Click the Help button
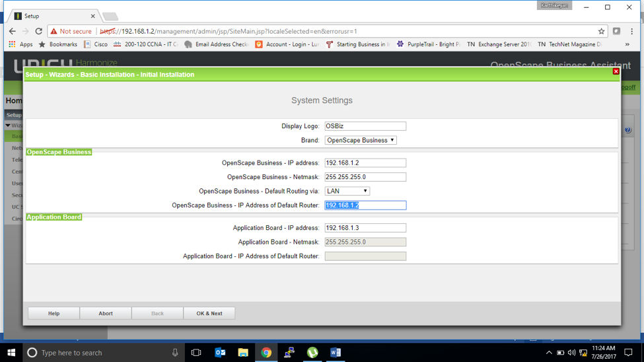 click(x=54, y=313)
